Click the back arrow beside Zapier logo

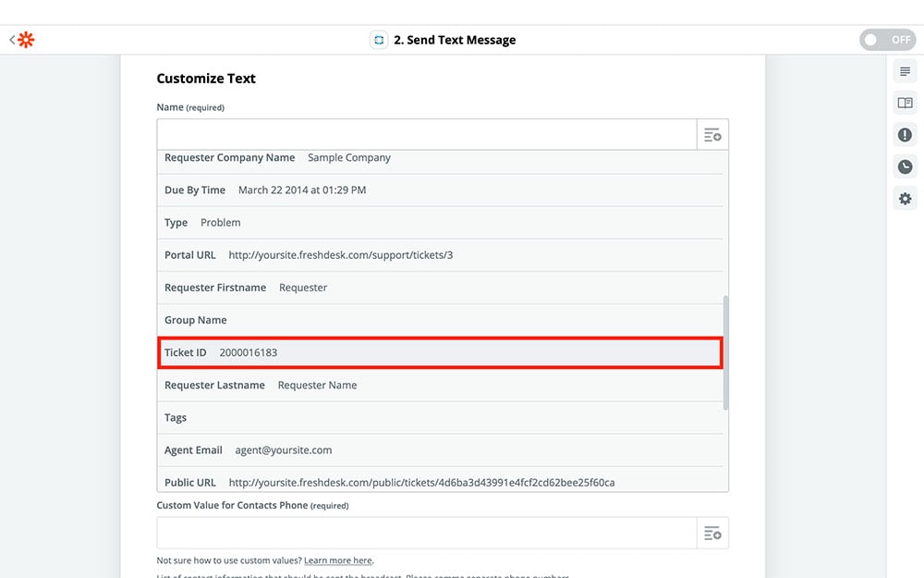[x=12, y=40]
